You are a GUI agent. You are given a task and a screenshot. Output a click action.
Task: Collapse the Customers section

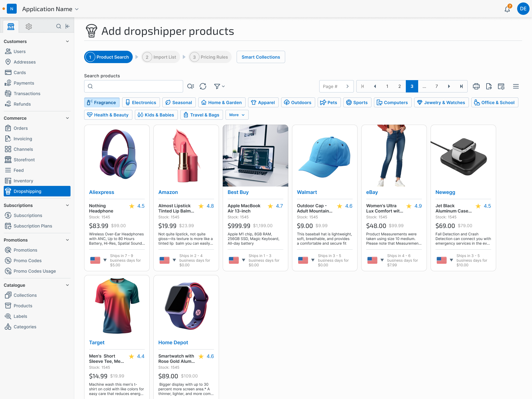pyautogui.click(x=67, y=41)
